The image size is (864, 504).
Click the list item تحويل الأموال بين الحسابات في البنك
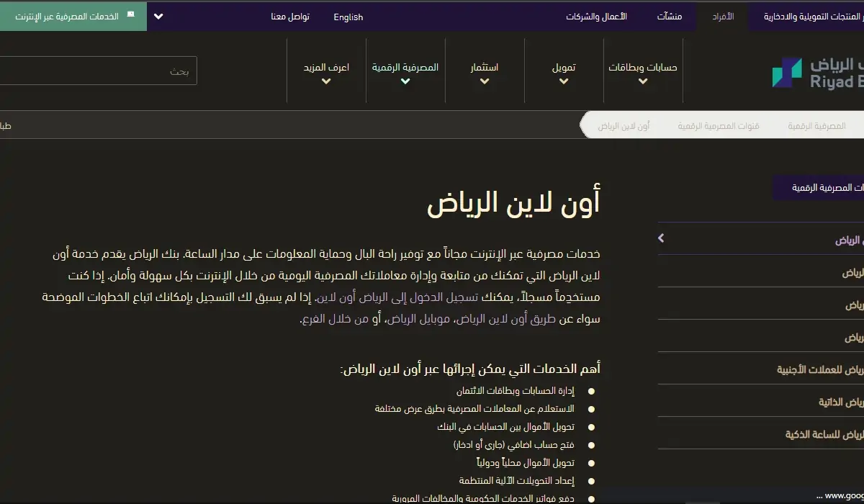506,427
